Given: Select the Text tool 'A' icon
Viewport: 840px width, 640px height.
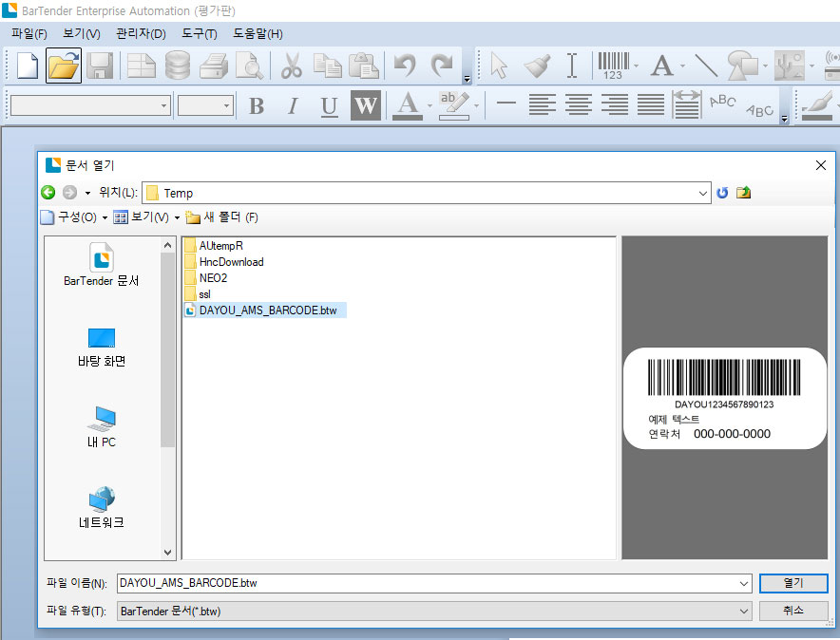Looking at the screenshot, I should click(x=661, y=66).
